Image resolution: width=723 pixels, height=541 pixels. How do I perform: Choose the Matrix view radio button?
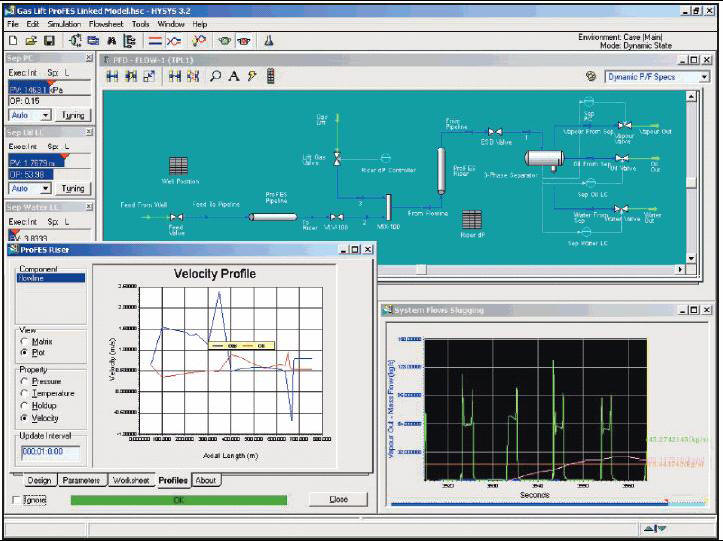point(24,342)
